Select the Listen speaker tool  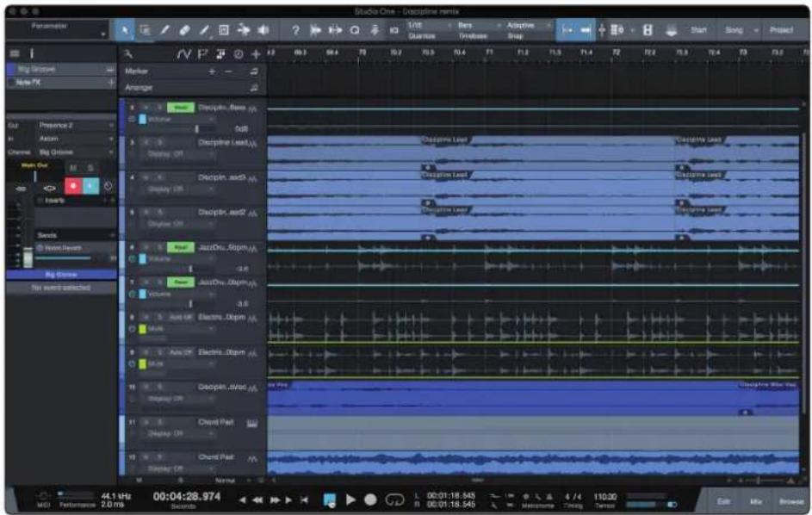coord(263,30)
